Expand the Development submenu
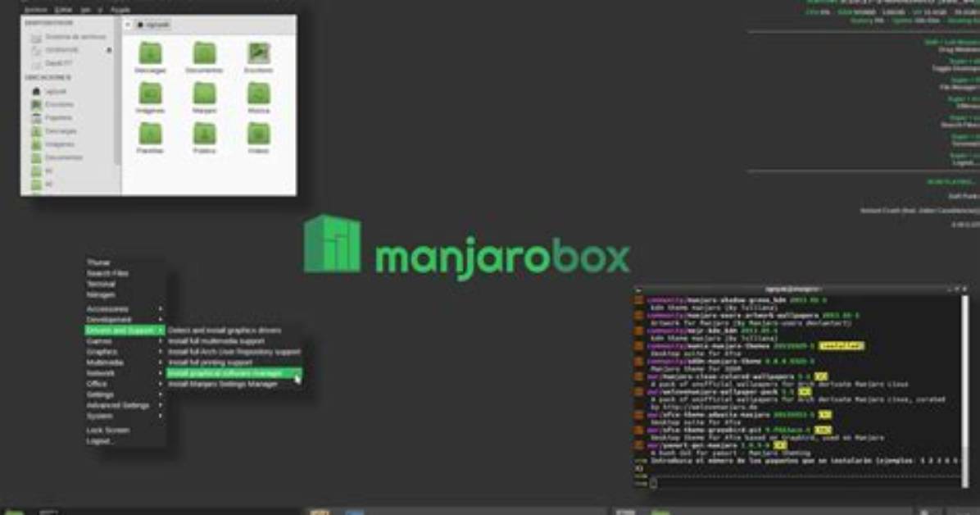 click(125, 320)
